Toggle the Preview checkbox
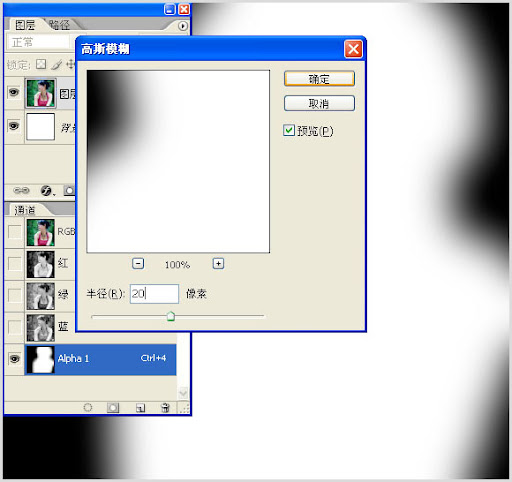This screenshot has width=512, height=482. point(289,130)
